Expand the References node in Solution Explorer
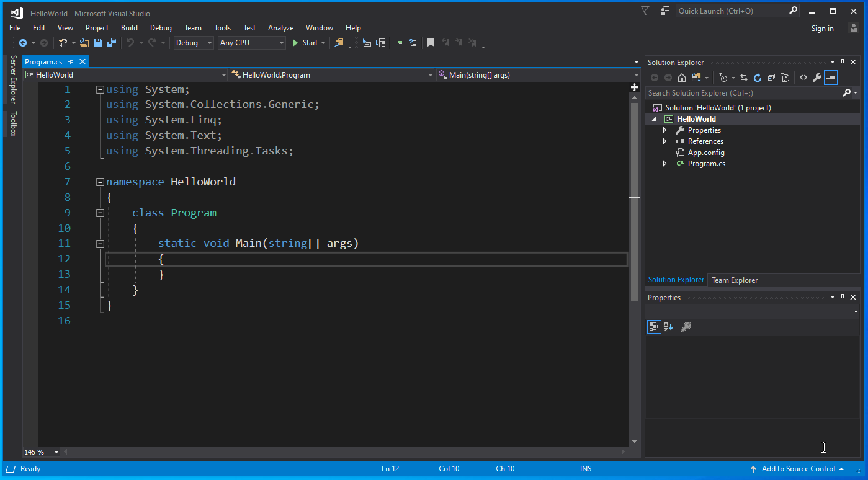Image resolution: width=868 pixels, height=480 pixels. pos(664,141)
